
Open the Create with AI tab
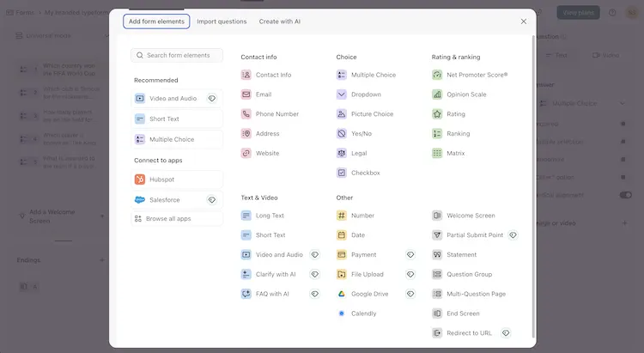(x=279, y=21)
